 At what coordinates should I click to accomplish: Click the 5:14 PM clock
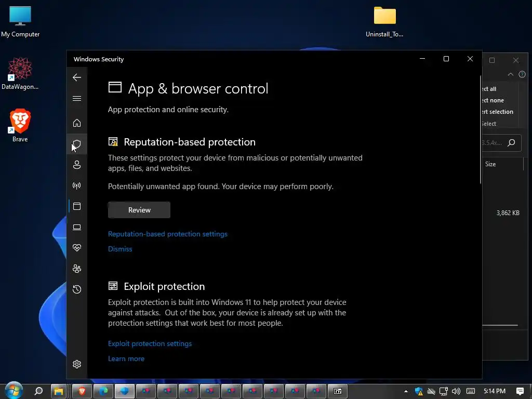tap(495, 391)
